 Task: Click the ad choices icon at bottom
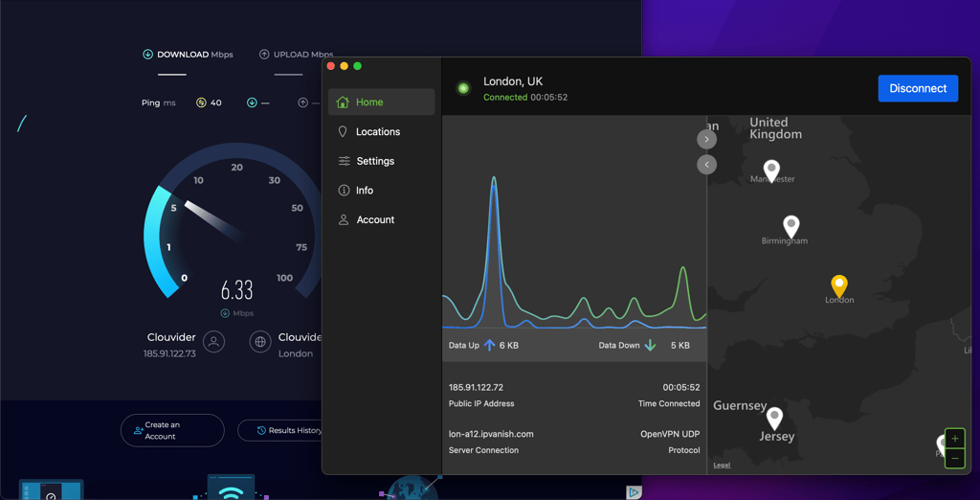pyautogui.click(x=634, y=493)
